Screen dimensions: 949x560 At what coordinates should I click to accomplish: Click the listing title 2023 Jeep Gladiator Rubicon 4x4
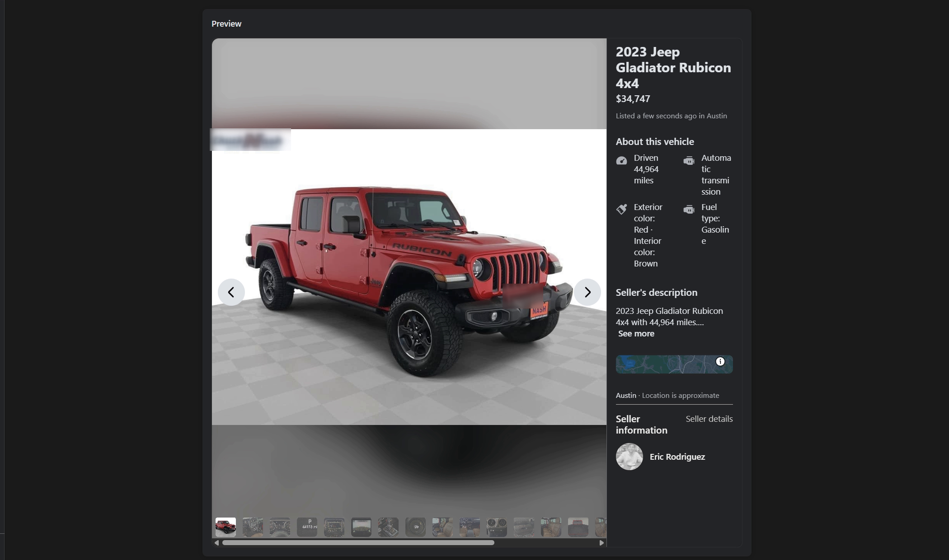click(x=673, y=67)
